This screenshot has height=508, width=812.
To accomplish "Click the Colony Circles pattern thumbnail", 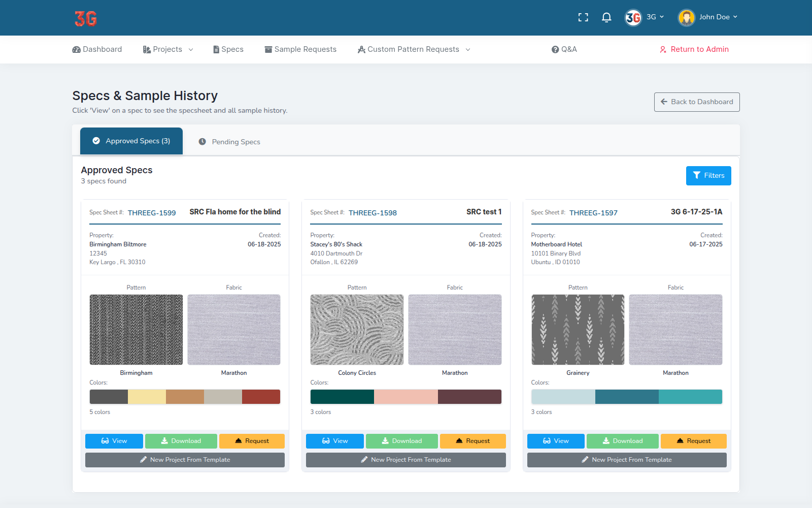I will point(357,330).
